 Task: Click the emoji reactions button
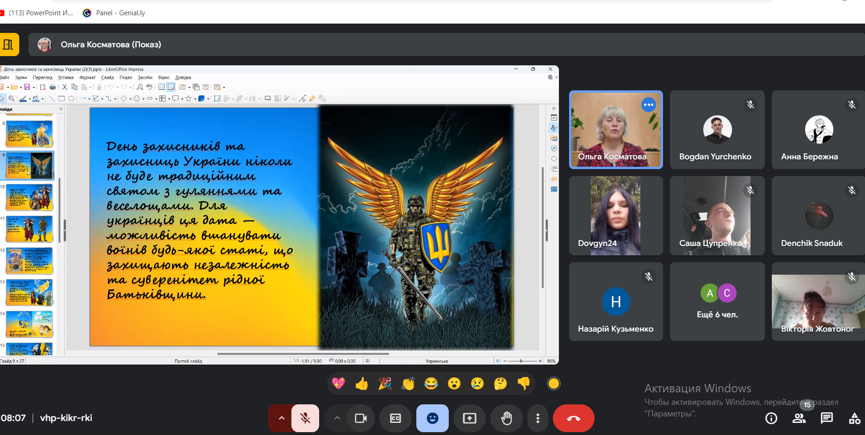tap(432, 418)
